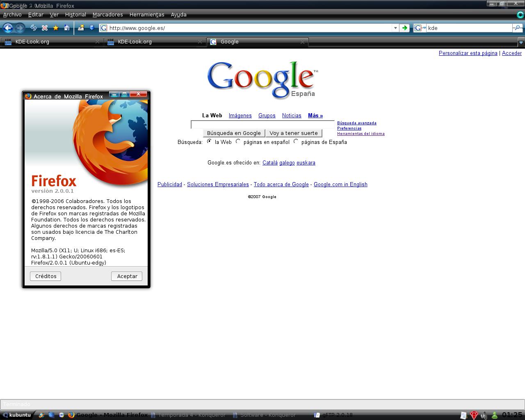Select 'la Web' search radio button
Screen dimensions: 525x420
[x=209, y=142]
